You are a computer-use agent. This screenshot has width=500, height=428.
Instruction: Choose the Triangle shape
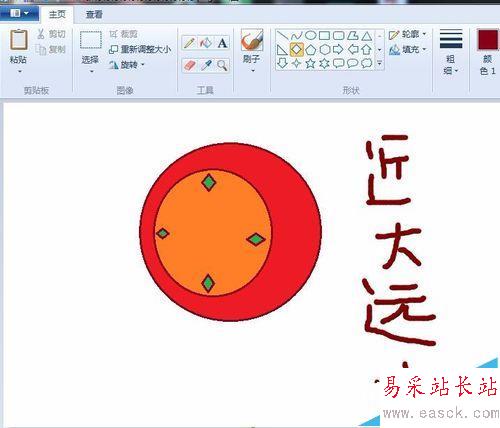[x=367, y=35]
